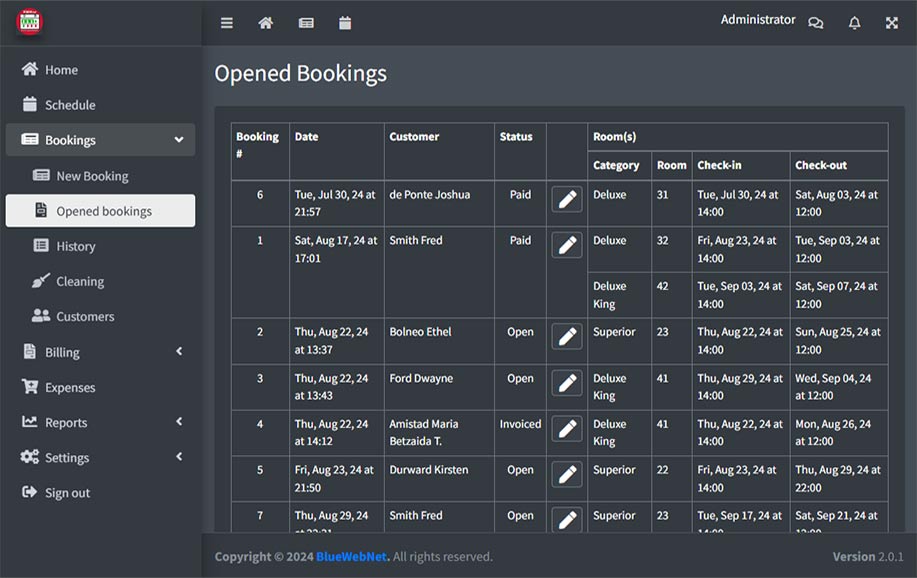Select customer name de Ponte Joshua
This screenshot has height=578, width=917.
tap(429, 195)
